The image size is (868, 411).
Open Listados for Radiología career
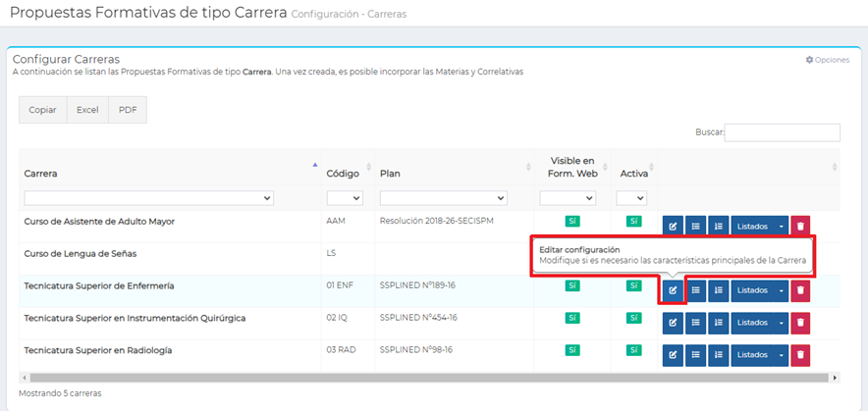pos(752,355)
